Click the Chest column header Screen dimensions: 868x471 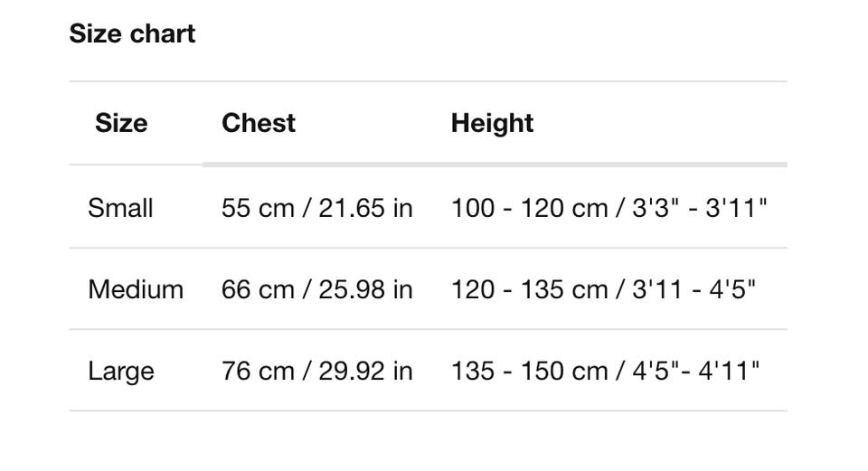pyautogui.click(x=259, y=123)
